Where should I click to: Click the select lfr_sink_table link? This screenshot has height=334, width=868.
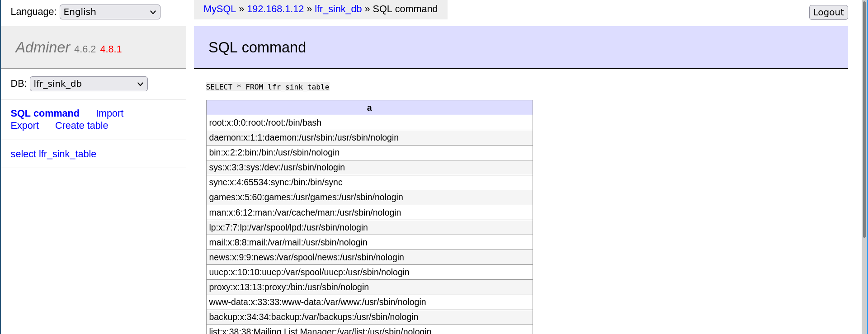tap(53, 154)
